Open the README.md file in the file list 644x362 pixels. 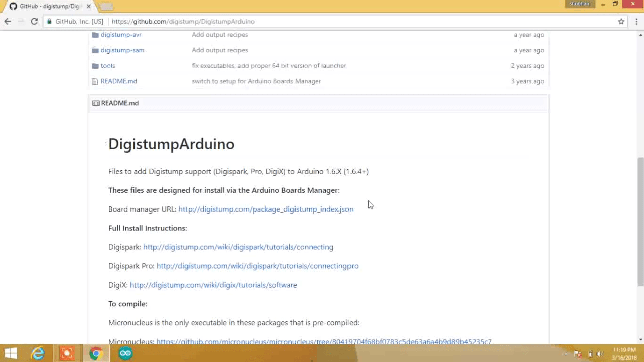(x=119, y=81)
